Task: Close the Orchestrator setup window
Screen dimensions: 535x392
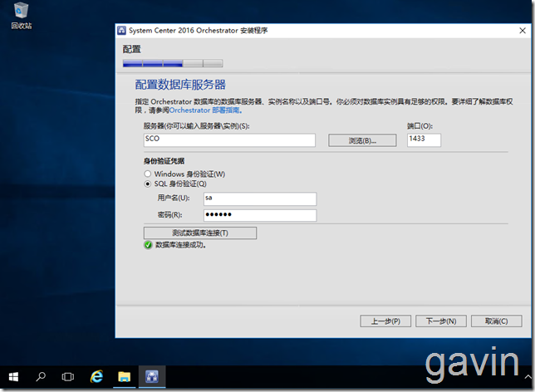Action: click(523, 31)
